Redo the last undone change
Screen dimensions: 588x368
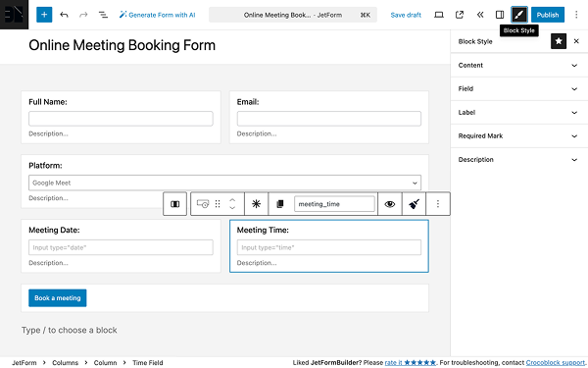click(83, 15)
